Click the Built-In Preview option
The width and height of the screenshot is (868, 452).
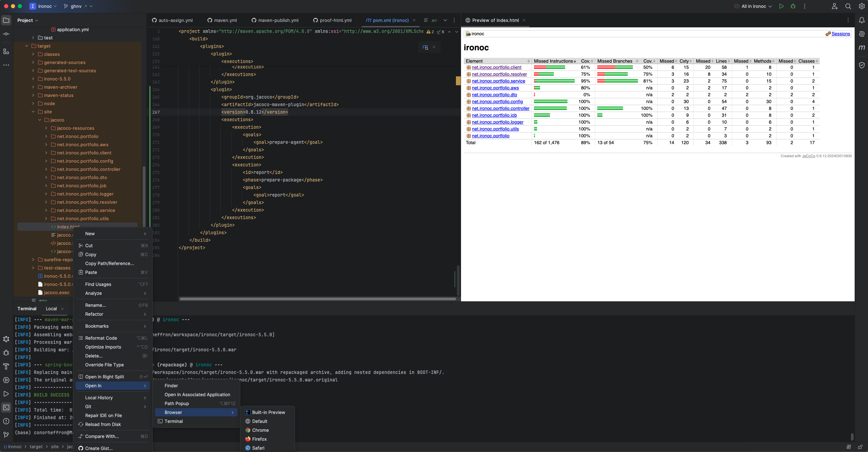tap(268, 412)
